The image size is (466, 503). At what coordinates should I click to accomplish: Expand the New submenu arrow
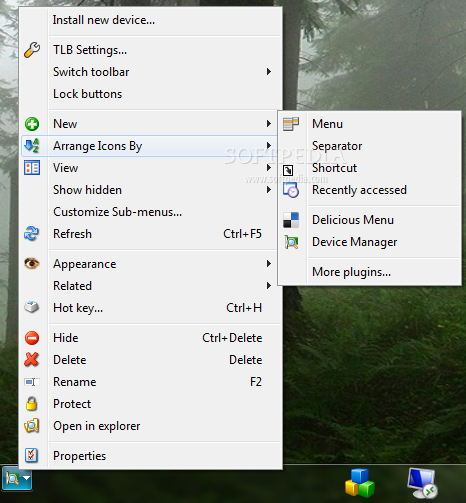(x=269, y=124)
